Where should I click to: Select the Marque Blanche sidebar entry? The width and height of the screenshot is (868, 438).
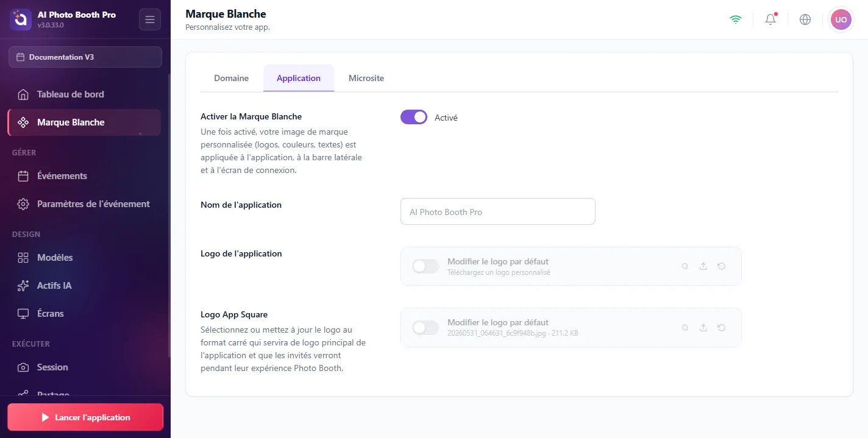84,122
